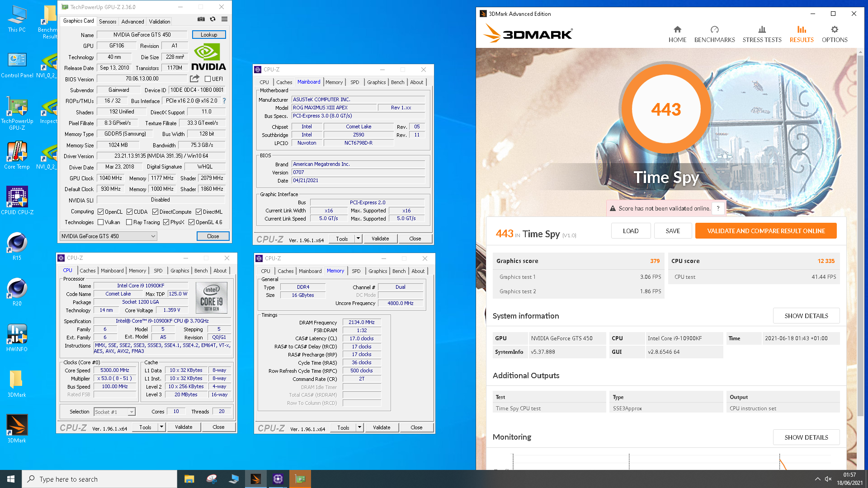Open 3DMark Options gear

pos(835,34)
